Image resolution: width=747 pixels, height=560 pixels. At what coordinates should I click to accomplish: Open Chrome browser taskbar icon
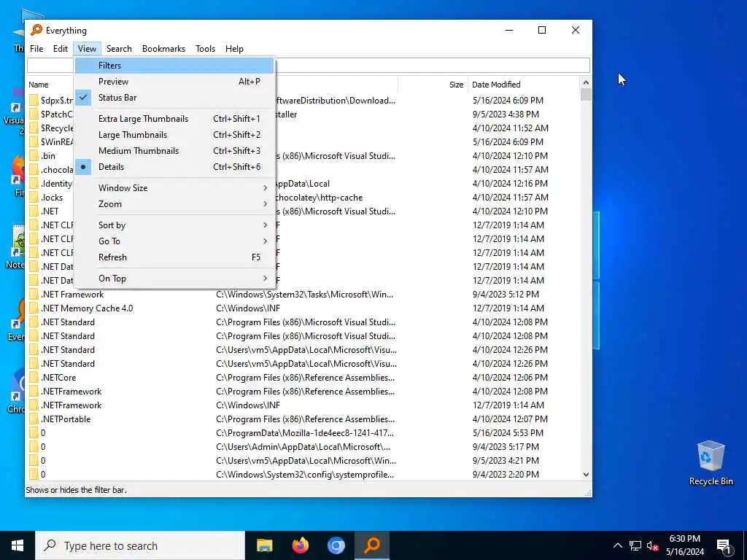pos(336,545)
